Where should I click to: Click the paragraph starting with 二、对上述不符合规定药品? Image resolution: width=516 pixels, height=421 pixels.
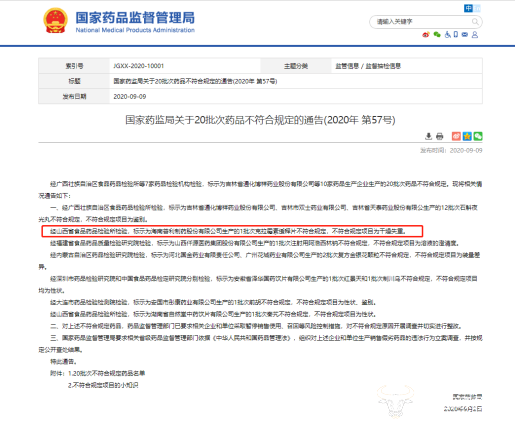pos(256,326)
